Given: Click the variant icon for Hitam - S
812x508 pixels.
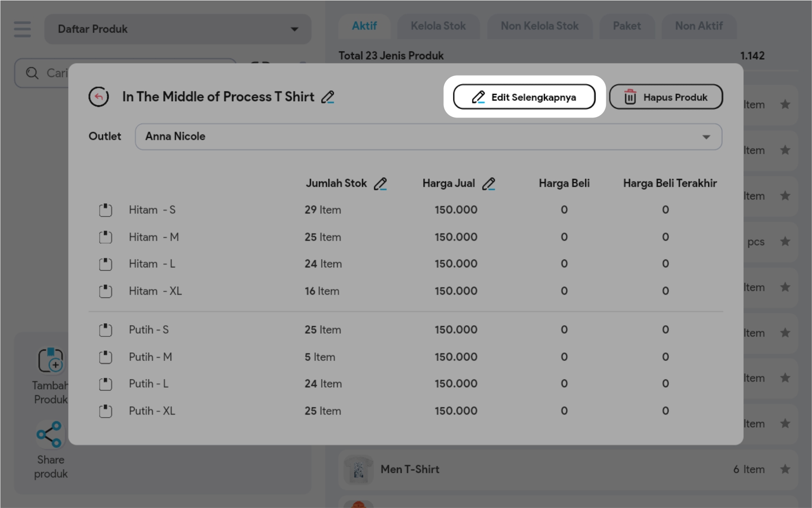Looking at the screenshot, I should 106,210.
